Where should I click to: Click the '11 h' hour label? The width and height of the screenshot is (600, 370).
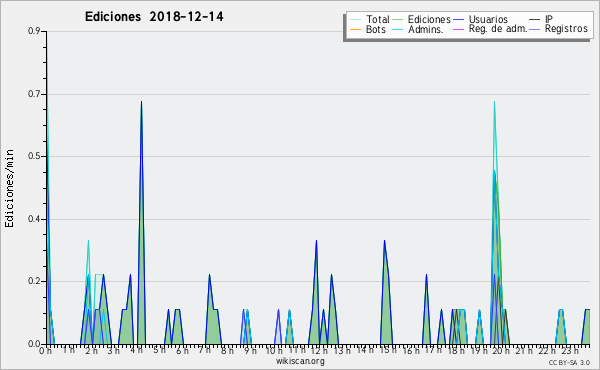coord(297,350)
